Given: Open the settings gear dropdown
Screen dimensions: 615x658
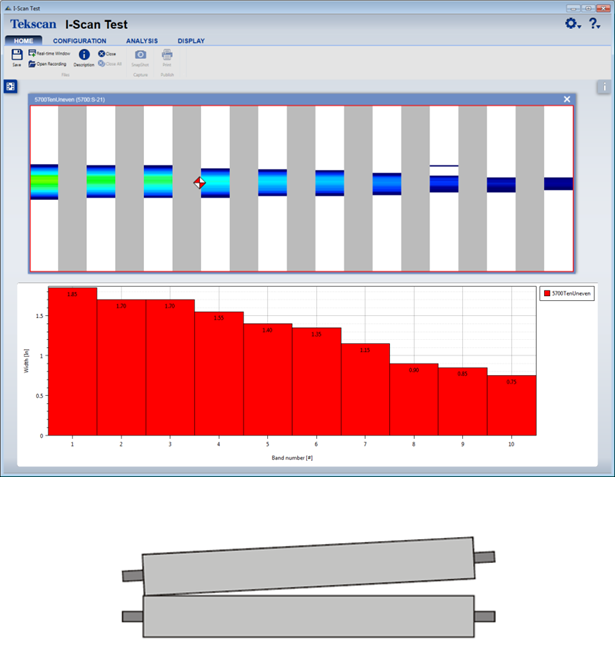Looking at the screenshot, I should 572,23.
